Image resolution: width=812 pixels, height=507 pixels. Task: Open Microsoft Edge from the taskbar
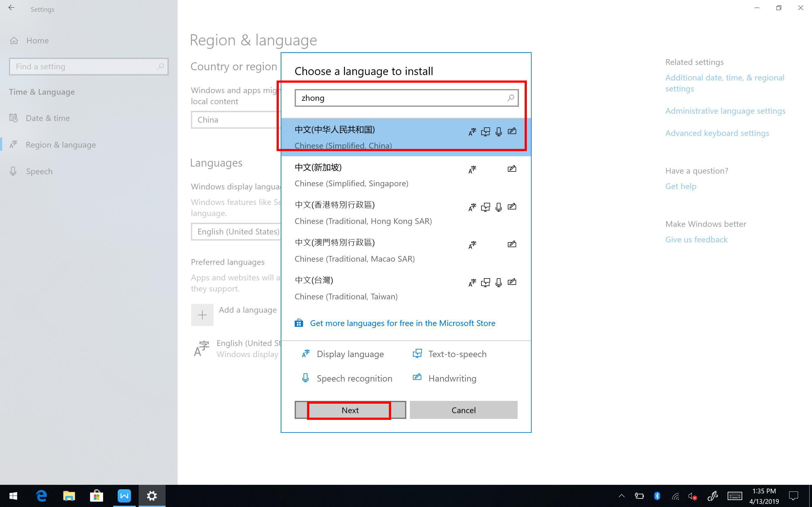tap(41, 496)
